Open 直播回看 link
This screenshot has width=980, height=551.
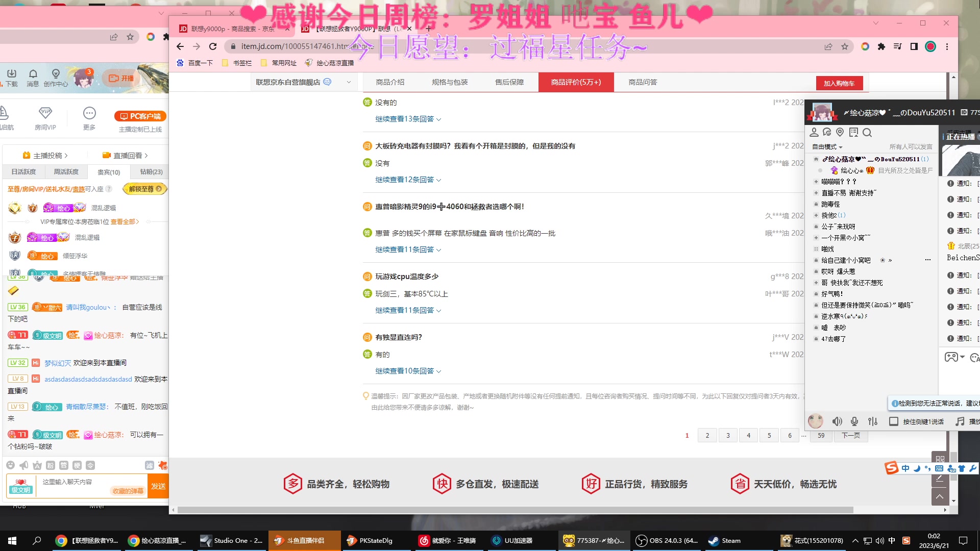tap(125, 156)
